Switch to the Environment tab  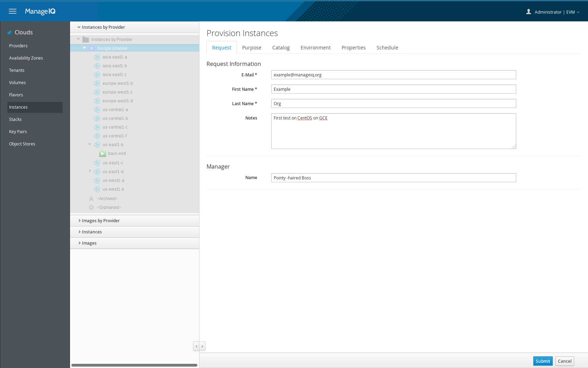(316, 48)
